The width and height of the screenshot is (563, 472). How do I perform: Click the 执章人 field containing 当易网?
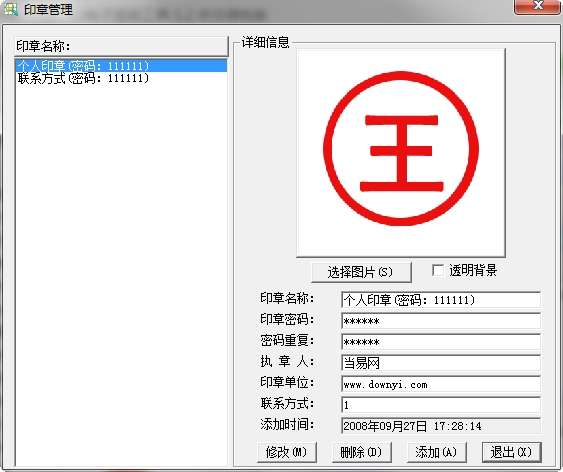(441, 363)
